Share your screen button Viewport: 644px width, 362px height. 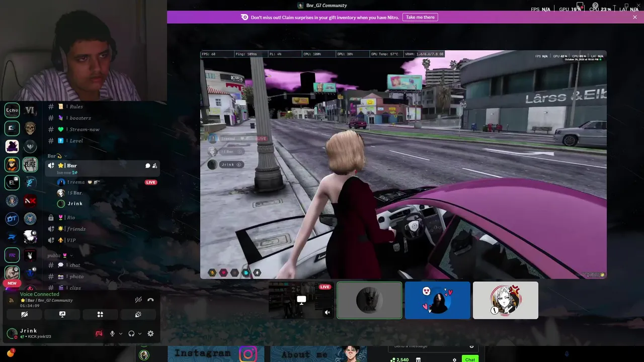(x=62, y=314)
